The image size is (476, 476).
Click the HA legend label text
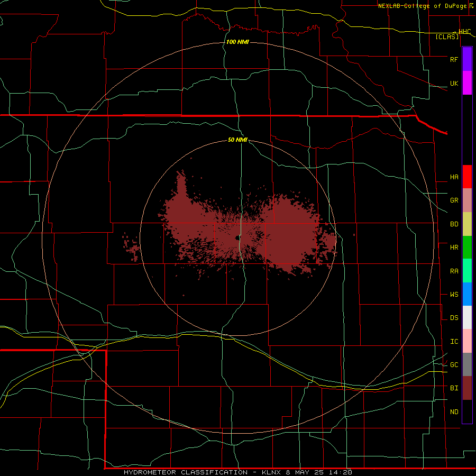[x=454, y=177]
